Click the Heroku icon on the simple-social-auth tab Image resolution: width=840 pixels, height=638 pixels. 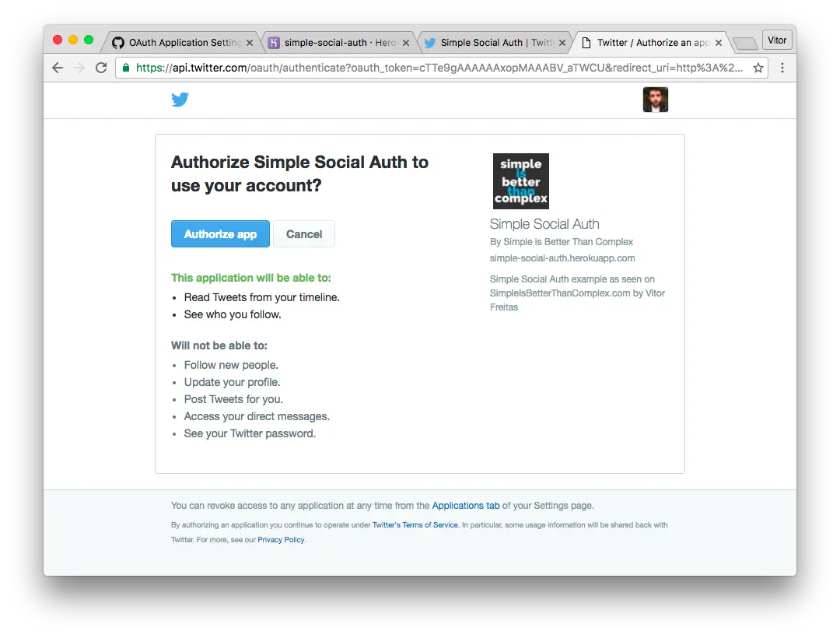(275, 42)
